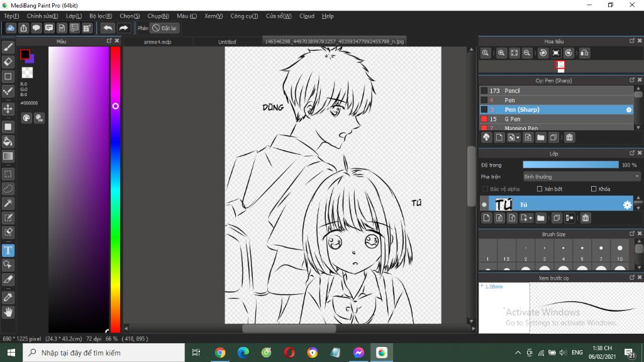
Task: Choose brush size 5 preset
Action: [582, 251]
